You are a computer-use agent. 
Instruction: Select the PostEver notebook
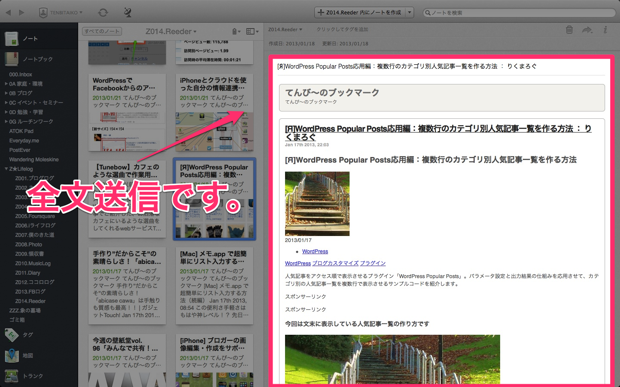point(20,150)
